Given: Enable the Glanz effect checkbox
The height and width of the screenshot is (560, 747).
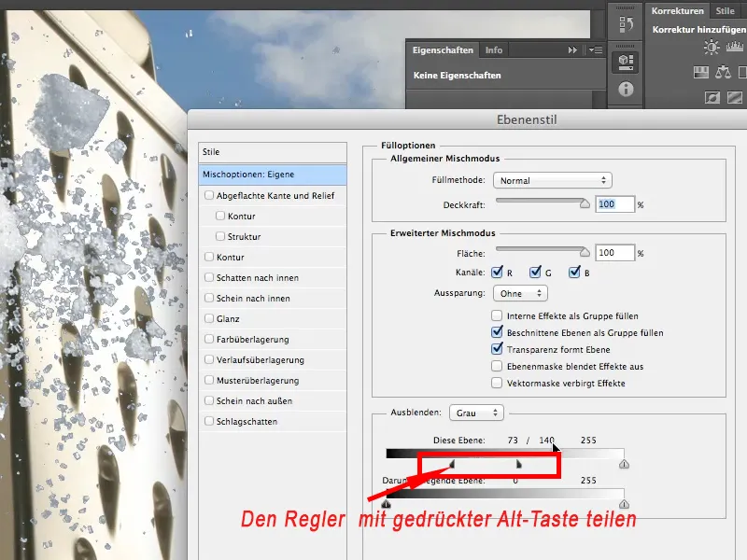Looking at the screenshot, I should [x=208, y=318].
